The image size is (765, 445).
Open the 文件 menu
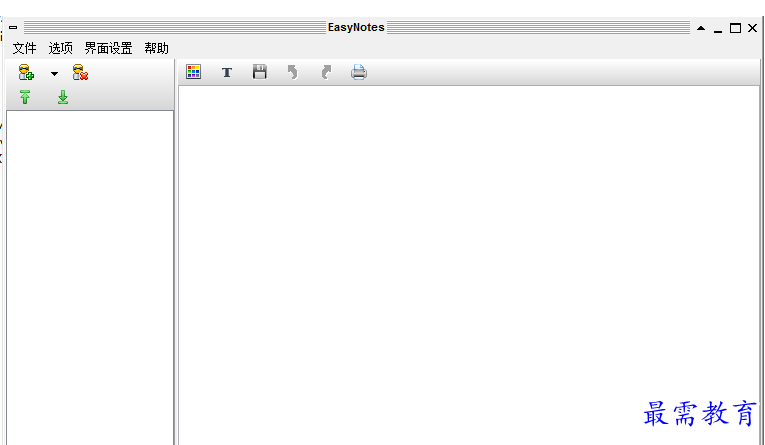point(24,48)
